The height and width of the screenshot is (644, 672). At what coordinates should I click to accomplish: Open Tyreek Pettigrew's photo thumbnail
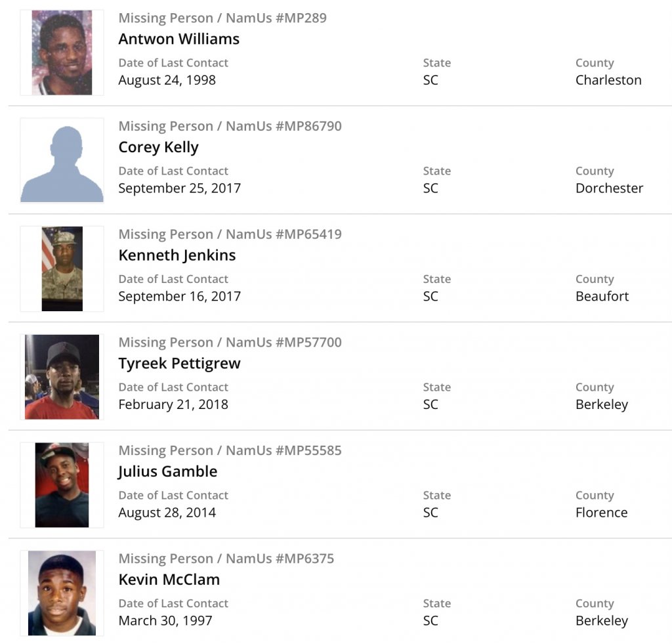click(x=62, y=377)
